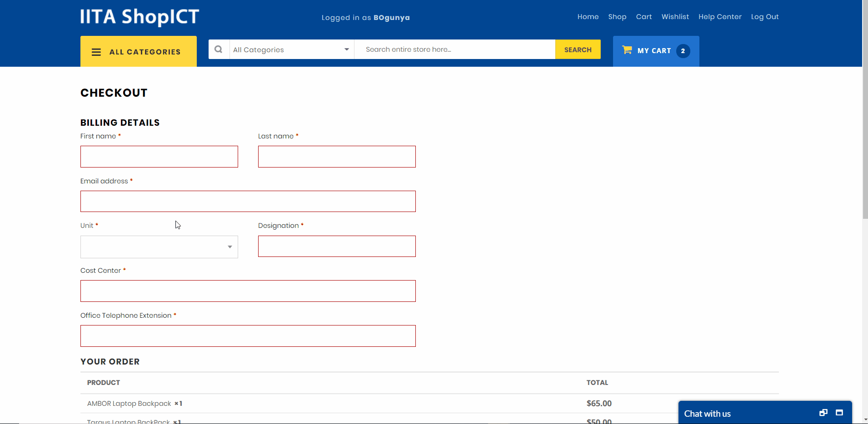Click the yellow SEARCH button
868x424 pixels.
point(578,49)
